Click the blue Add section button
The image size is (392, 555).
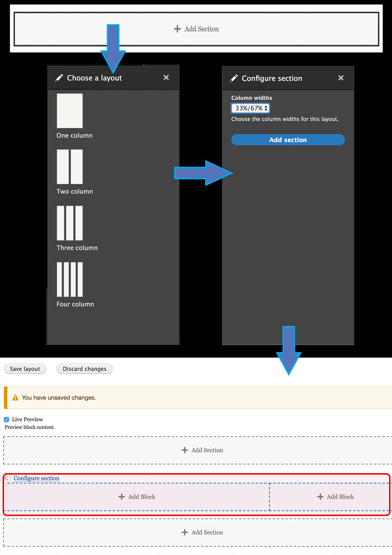(287, 140)
